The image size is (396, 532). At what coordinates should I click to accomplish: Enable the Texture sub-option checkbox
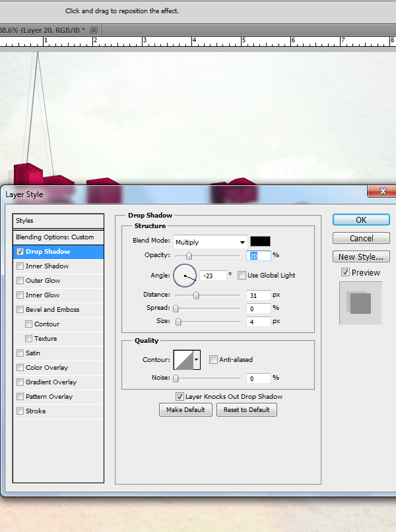[29, 339]
